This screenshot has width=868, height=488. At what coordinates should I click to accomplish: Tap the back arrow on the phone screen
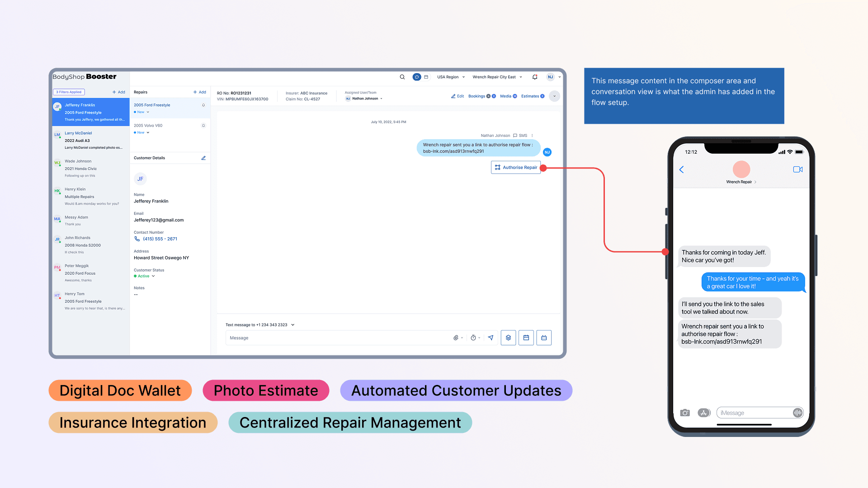[x=682, y=169]
